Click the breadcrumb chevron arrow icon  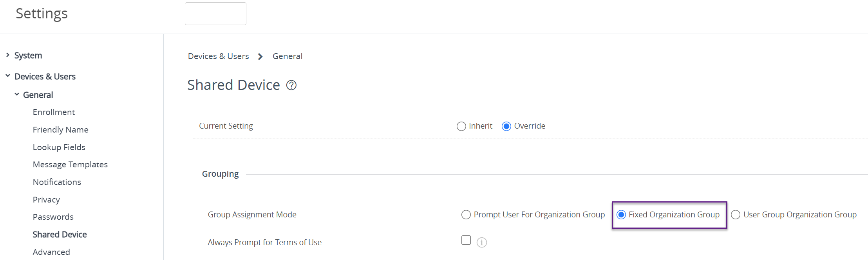tap(260, 57)
